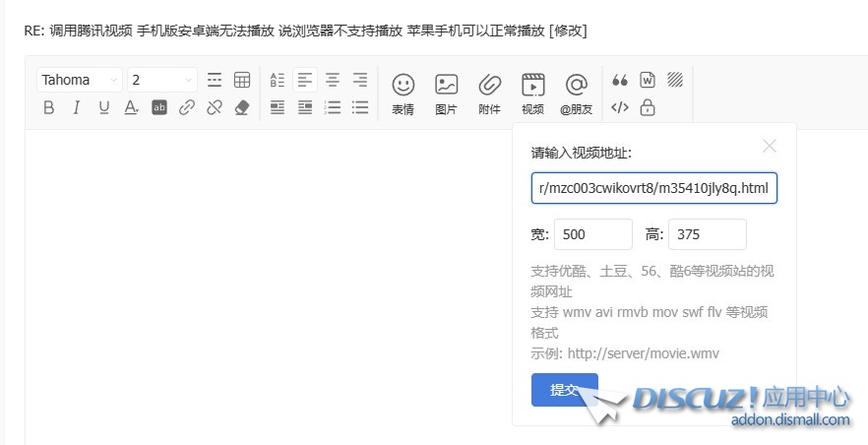
Task: Click the height field showing 375
Action: 708,234
